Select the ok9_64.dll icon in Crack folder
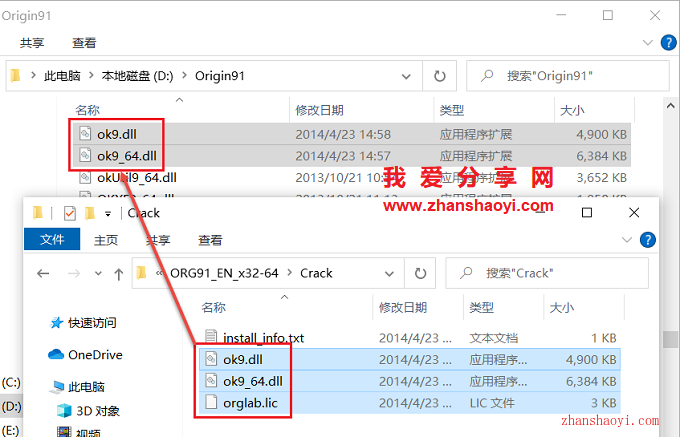 (211, 381)
